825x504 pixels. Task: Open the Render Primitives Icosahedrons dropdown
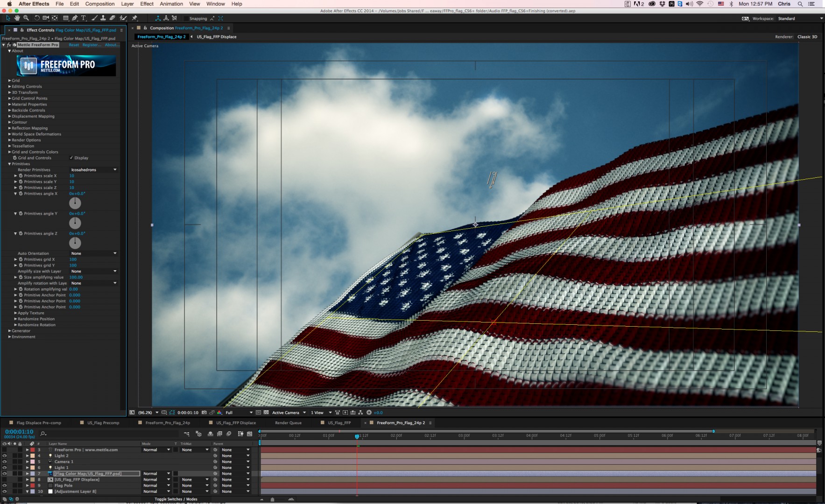coord(93,169)
